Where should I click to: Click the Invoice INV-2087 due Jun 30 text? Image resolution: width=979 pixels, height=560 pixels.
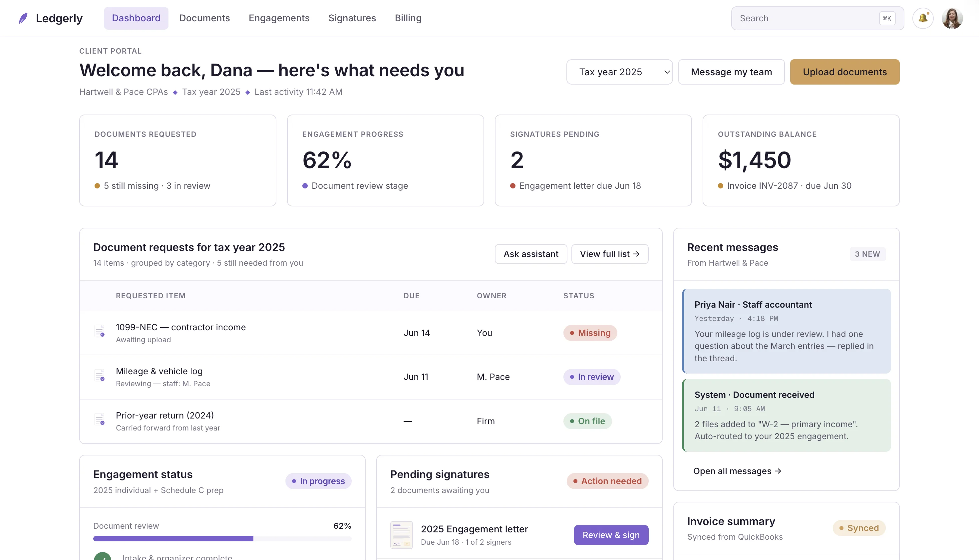[789, 185]
